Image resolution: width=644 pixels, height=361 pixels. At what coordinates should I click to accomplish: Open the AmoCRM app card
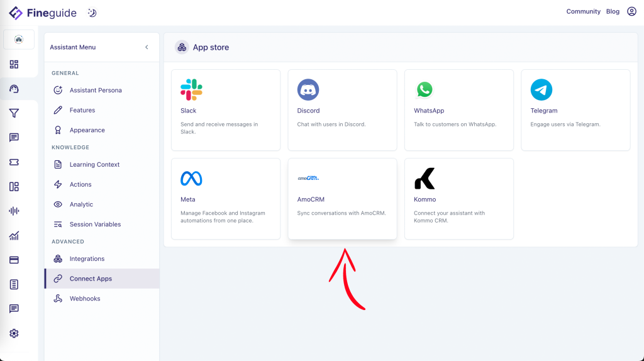342,199
